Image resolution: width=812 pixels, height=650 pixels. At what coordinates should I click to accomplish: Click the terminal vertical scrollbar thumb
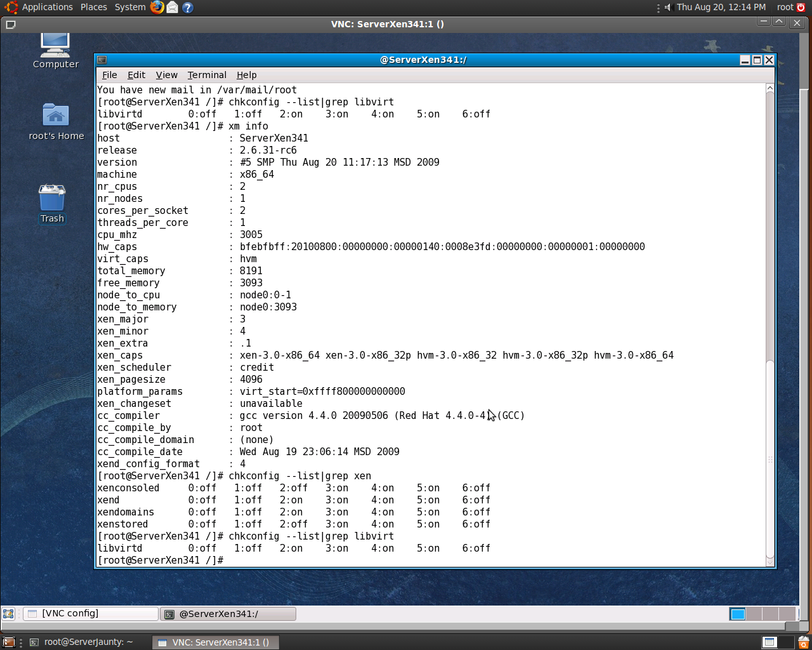770,458
